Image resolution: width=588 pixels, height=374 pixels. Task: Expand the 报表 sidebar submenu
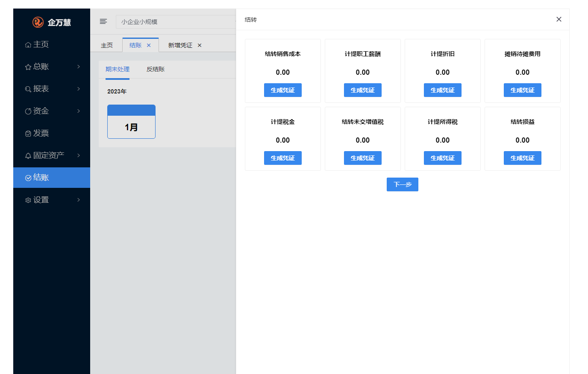51,89
